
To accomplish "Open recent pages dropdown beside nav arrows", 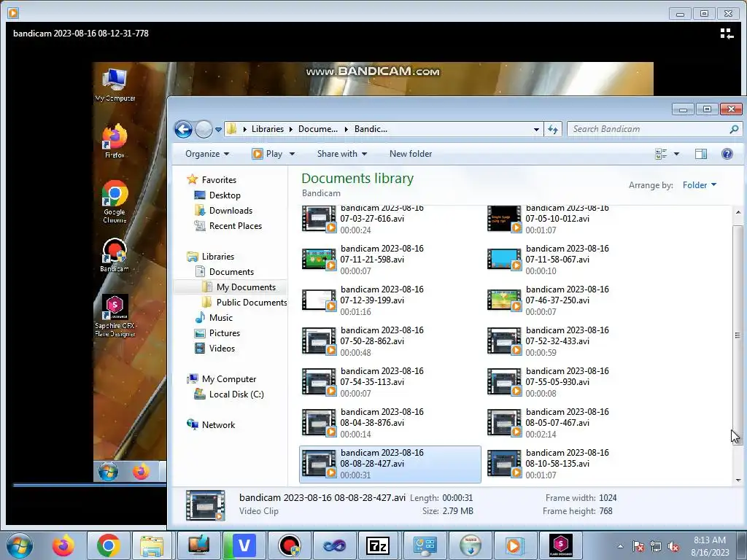I will pos(218,130).
